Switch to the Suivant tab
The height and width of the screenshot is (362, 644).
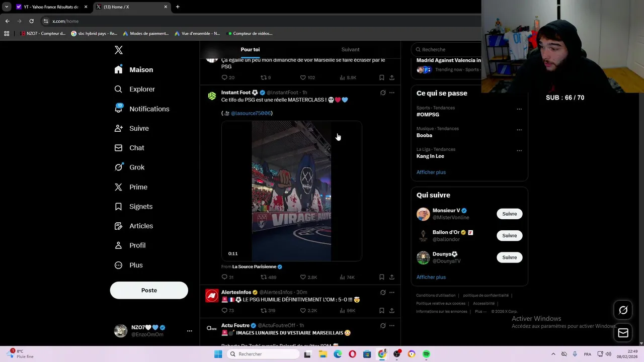[350, 49]
